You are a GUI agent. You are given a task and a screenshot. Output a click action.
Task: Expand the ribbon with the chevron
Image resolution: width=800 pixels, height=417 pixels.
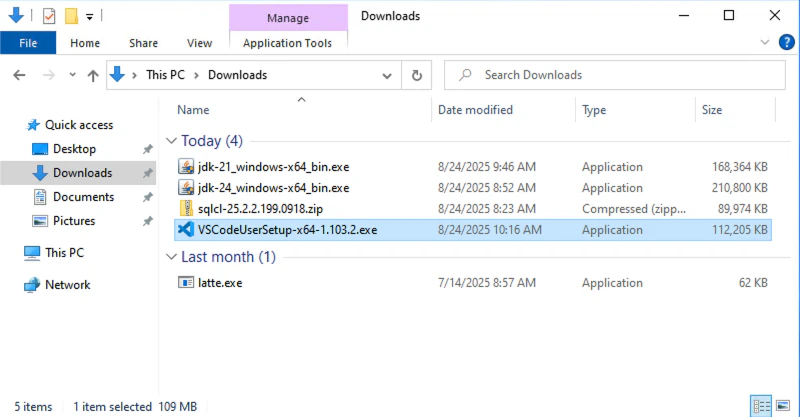pyautogui.click(x=764, y=42)
